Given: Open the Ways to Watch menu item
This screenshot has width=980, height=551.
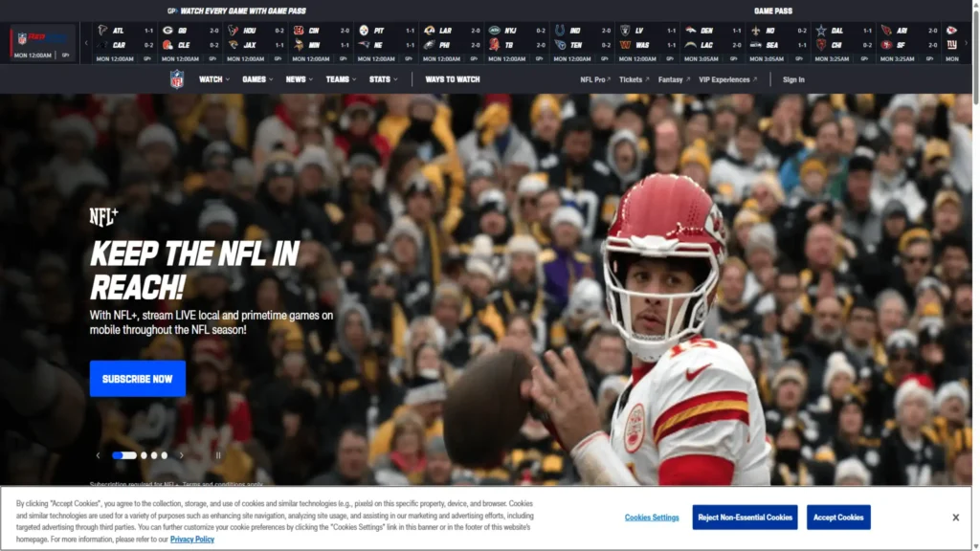Looking at the screenshot, I should [453, 79].
